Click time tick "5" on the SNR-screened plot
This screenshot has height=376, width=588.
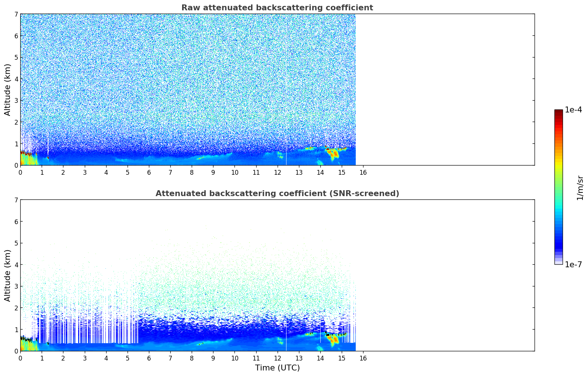128,358
